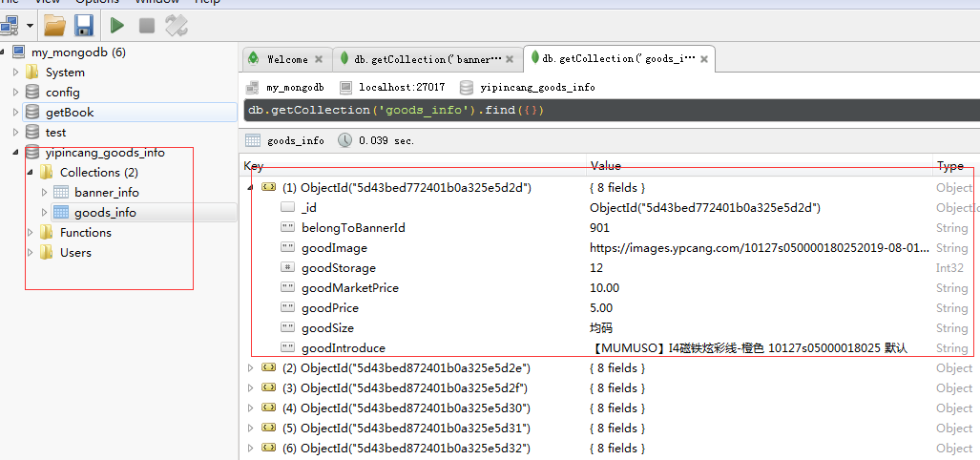Viewport: 980px width, 460px height.
Task: Close the banner collection query tab
Action: click(510, 59)
